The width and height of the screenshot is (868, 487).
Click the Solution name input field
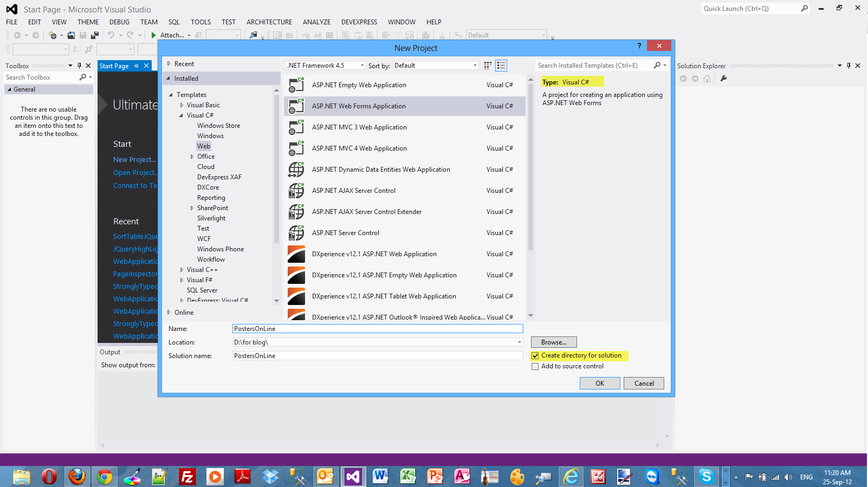(378, 356)
